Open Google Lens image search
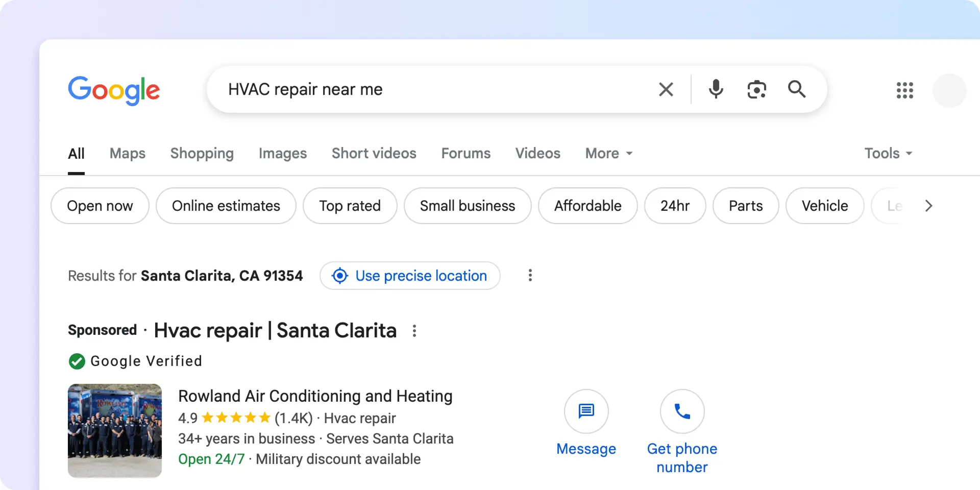 (756, 89)
